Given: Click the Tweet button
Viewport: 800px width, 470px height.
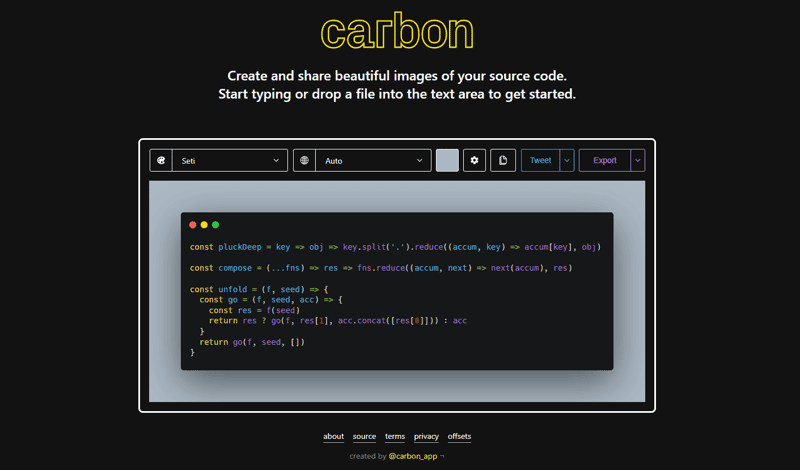Looking at the screenshot, I should point(540,160).
